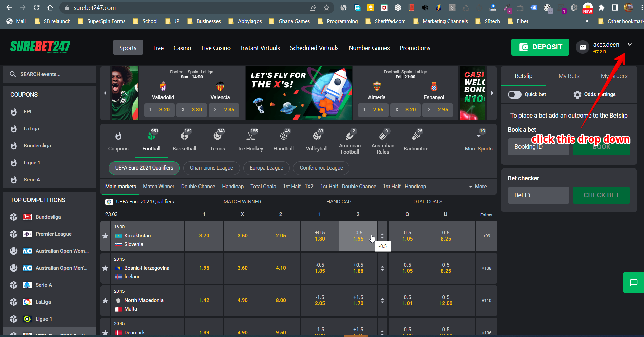The height and width of the screenshot is (337, 644).
Task: Open the rocket game promo banner
Action: tap(299, 93)
